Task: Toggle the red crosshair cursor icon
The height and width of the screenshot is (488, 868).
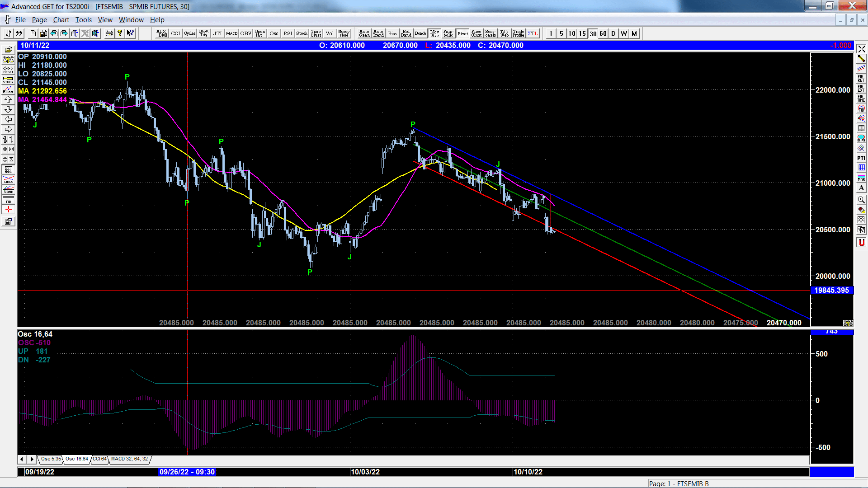Action: click(x=8, y=209)
